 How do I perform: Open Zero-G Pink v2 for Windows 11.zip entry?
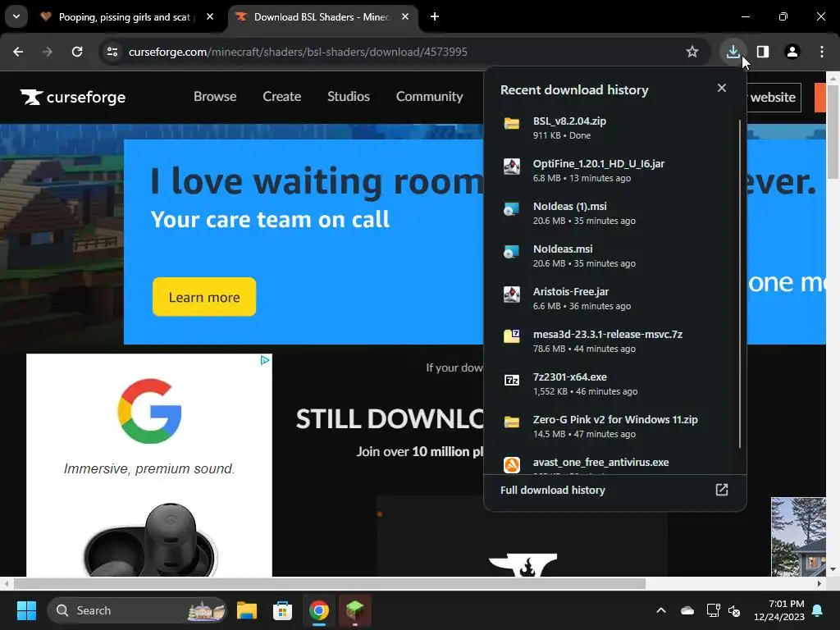point(611,426)
